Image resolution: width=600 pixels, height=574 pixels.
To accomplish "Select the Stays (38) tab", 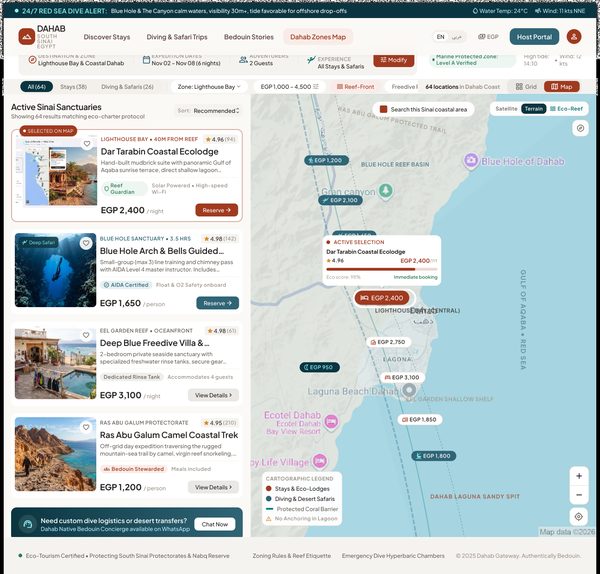I will pos(73,87).
